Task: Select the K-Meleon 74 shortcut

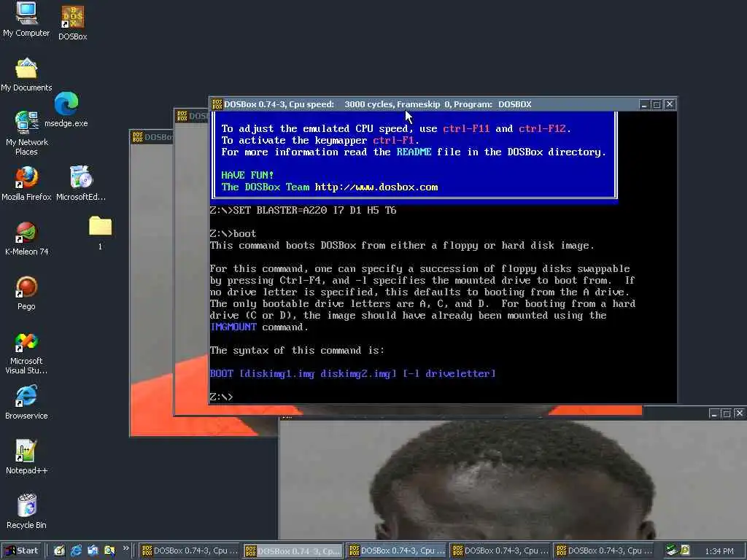Action: (27, 238)
